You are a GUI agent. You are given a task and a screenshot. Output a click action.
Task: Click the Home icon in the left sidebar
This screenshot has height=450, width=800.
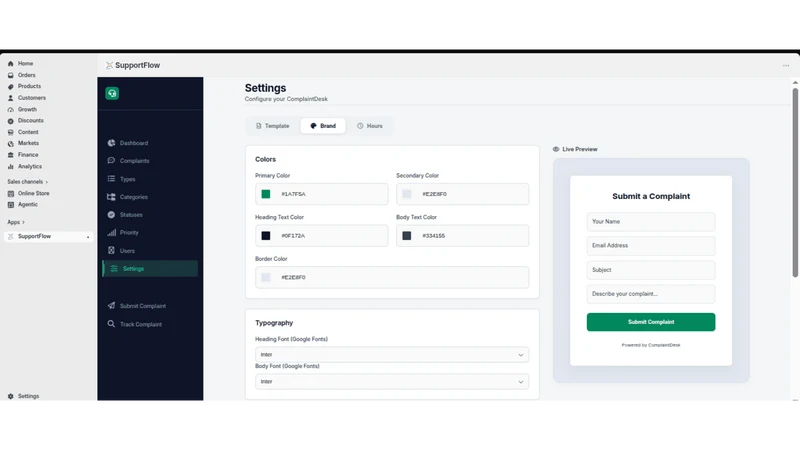coord(11,64)
